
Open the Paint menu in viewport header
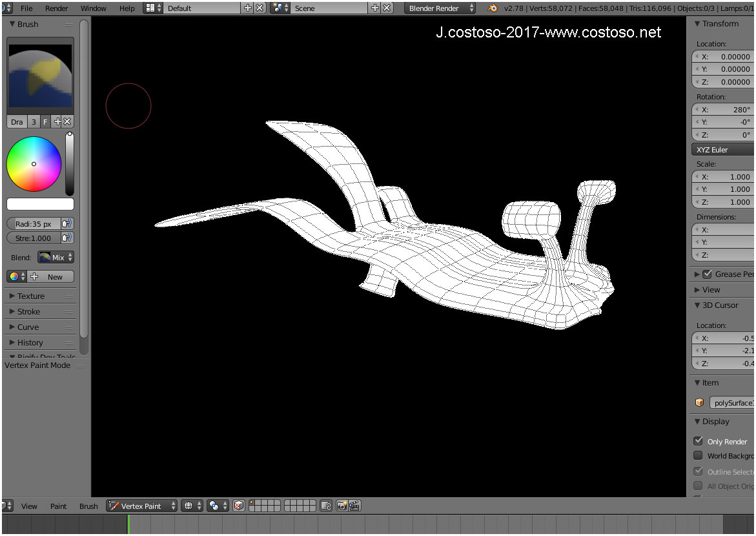pos(58,506)
